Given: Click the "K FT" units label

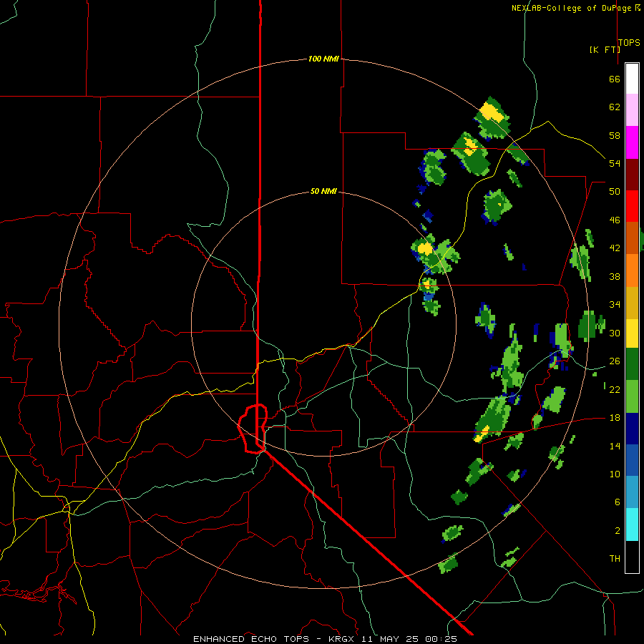Looking at the screenshot, I should click(605, 49).
